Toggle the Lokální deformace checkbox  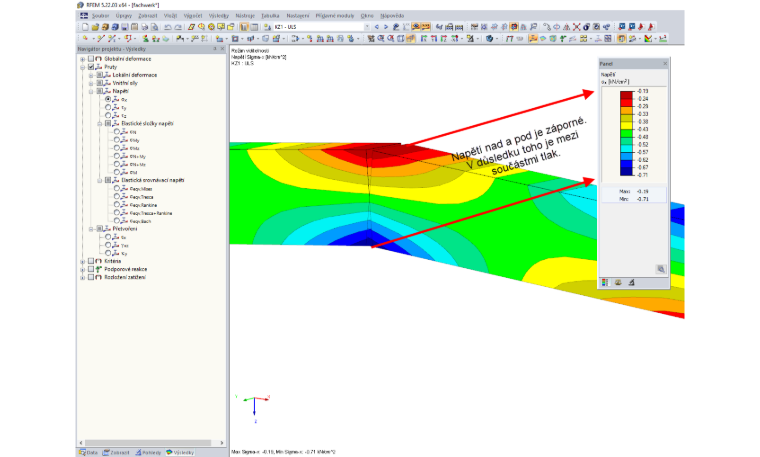pos(99,75)
